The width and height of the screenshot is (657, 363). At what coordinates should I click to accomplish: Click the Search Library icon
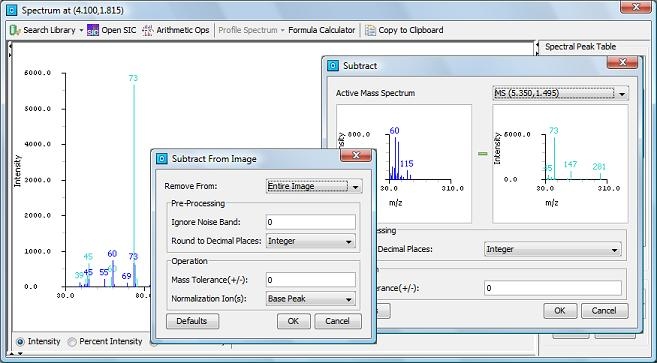15,30
